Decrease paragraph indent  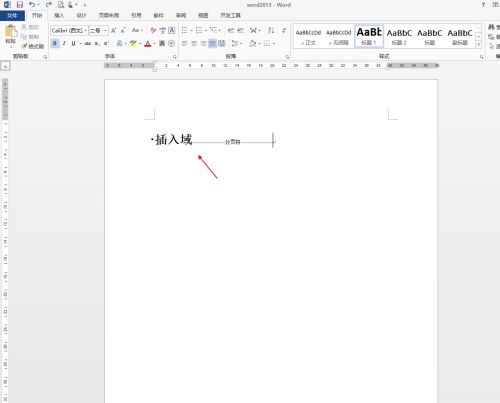(x=231, y=31)
